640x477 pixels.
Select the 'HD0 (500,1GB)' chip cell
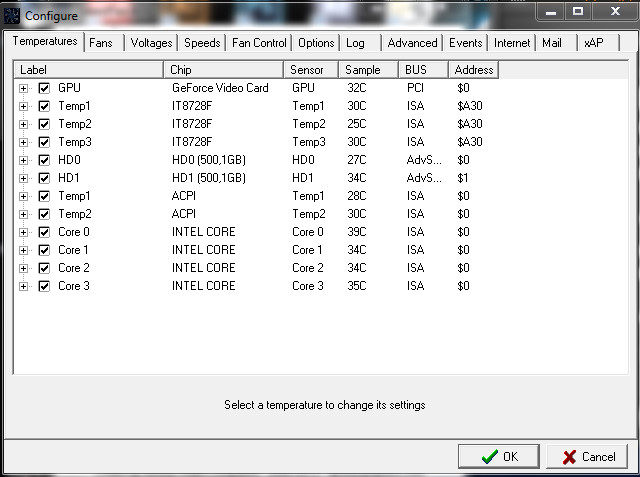(209, 160)
